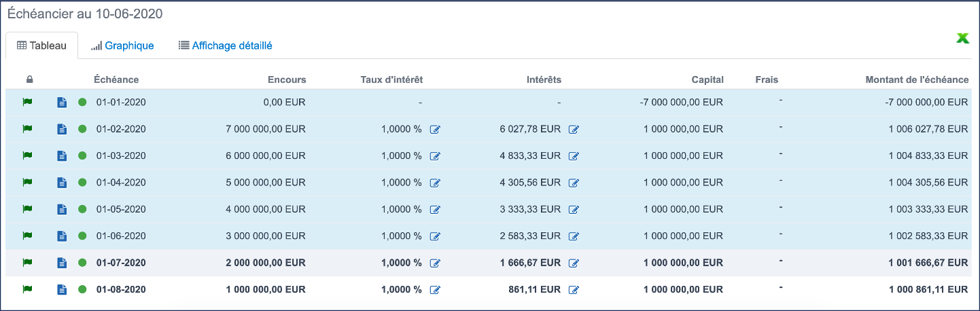
Task: Export the schedule with the Excel icon
Action: [962, 39]
